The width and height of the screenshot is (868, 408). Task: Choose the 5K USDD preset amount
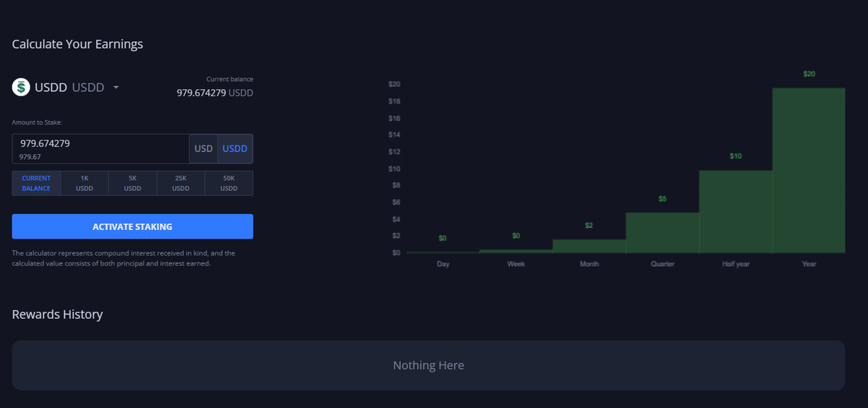[x=132, y=183]
